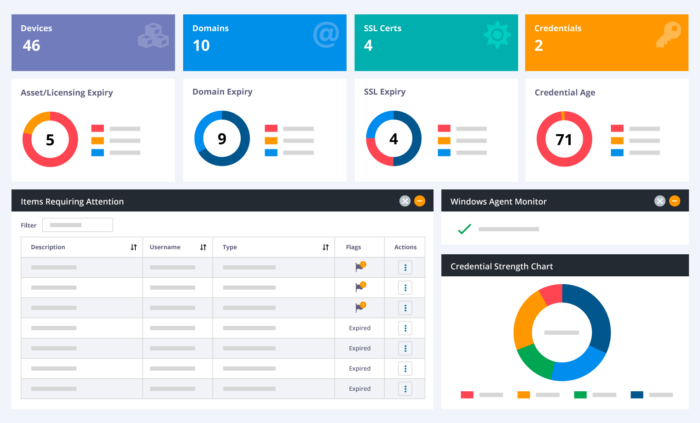This screenshot has height=423, width=700.
Task: Click the Filter input field
Action: coord(78,225)
